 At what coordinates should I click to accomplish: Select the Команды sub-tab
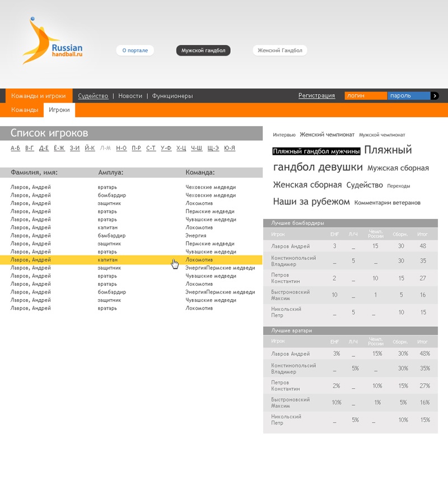coord(25,110)
